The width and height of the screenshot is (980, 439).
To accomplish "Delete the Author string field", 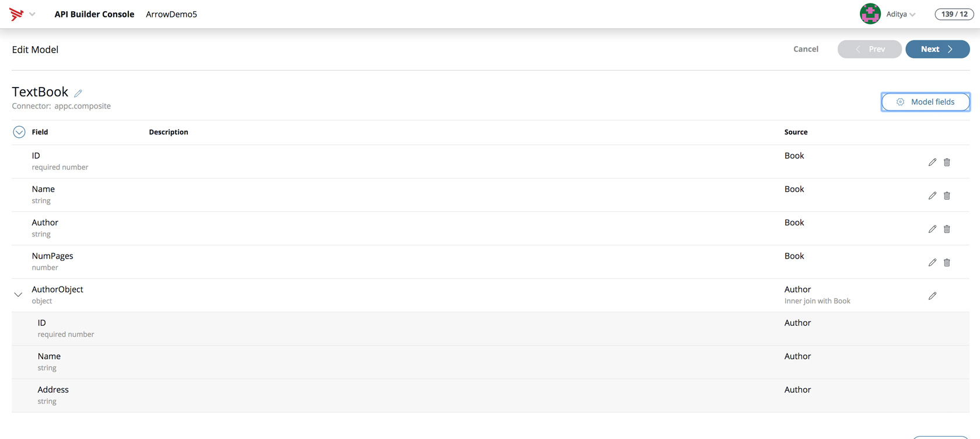I will point(947,229).
